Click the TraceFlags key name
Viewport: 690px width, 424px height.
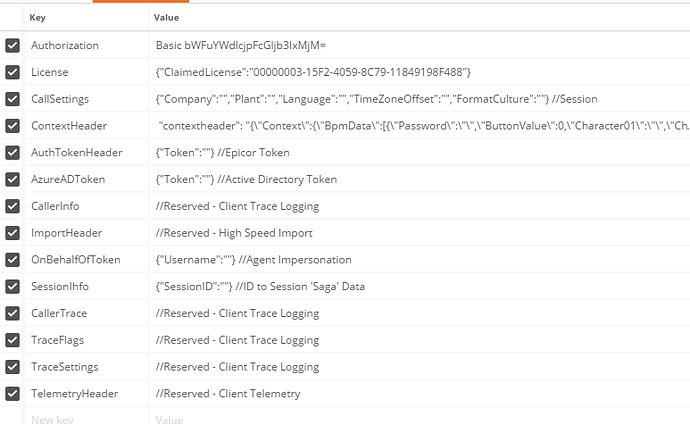pos(57,340)
